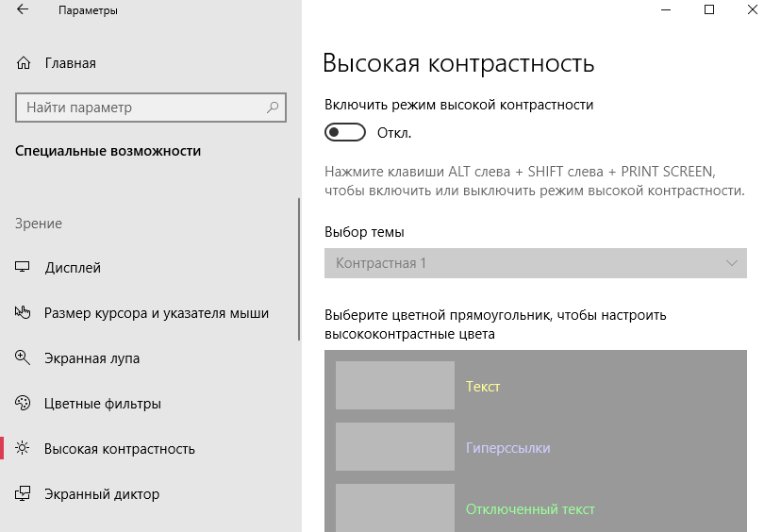Maximize the Параметры window

pyautogui.click(x=709, y=11)
